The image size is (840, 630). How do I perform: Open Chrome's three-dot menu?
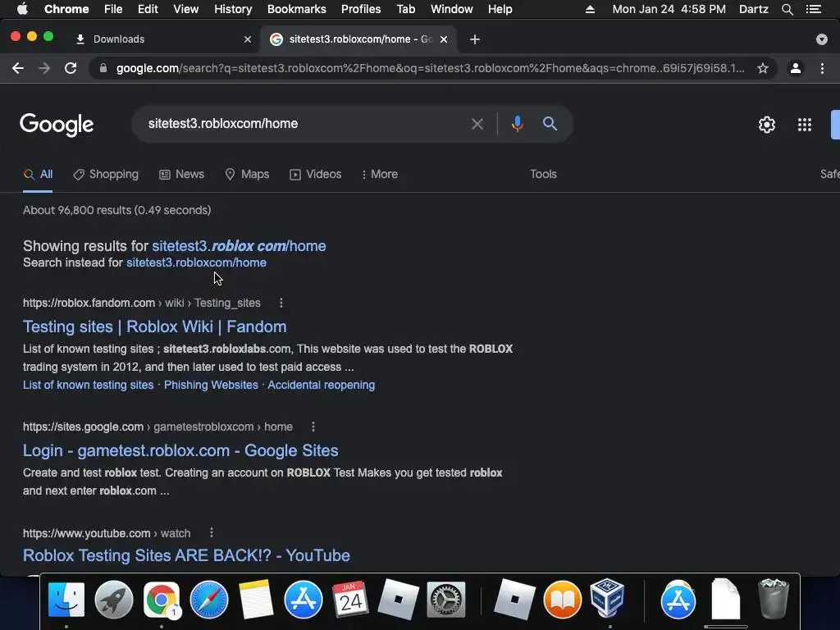point(822,68)
